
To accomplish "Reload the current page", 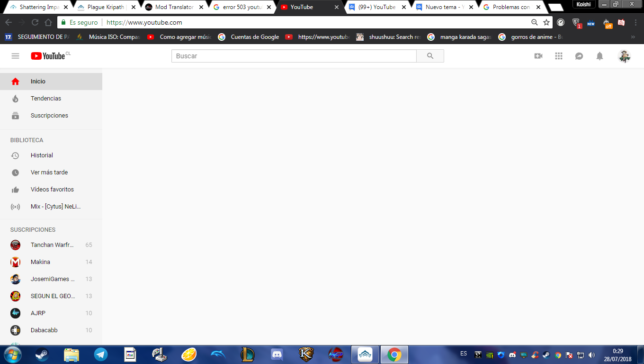I will tap(35, 22).
